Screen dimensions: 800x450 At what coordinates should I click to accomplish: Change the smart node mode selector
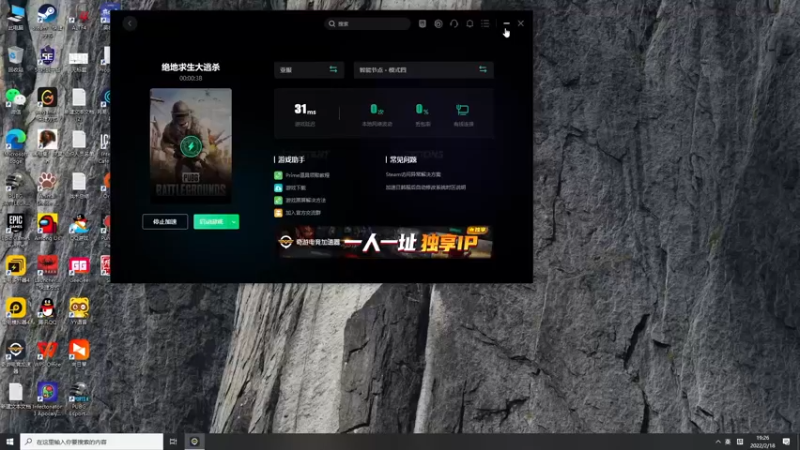coord(423,70)
